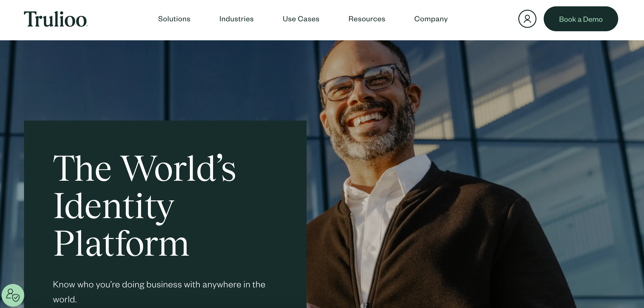Click the Book a Demo button
The image size is (644, 308).
pyautogui.click(x=581, y=19)
